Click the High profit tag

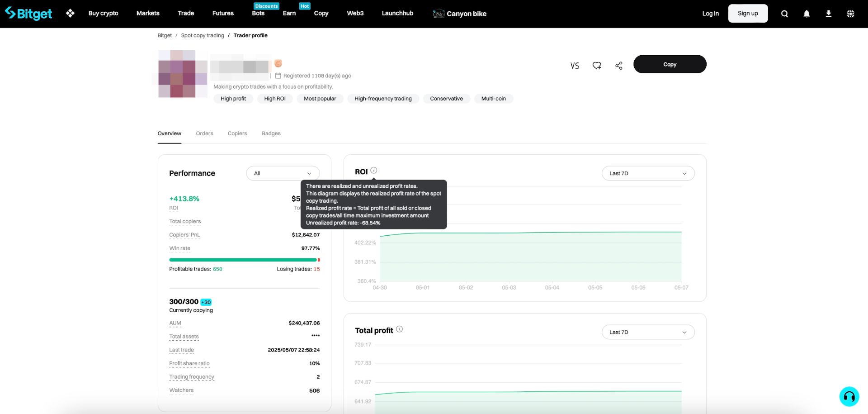[233, 99]
